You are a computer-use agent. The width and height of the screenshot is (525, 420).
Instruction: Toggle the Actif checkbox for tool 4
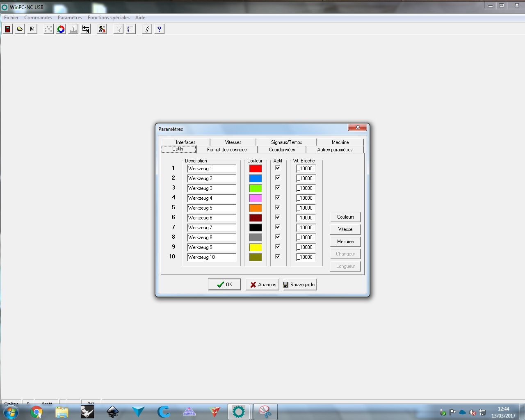coord(278,197)
